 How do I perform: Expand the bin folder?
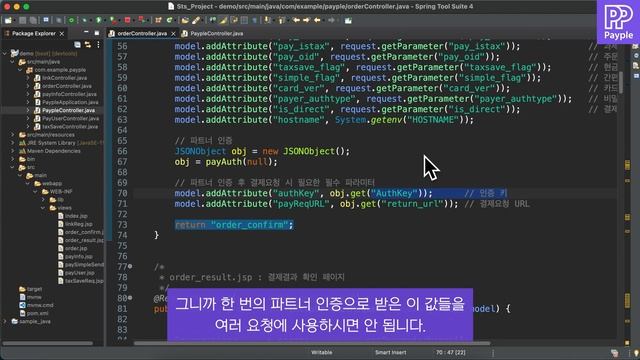click(13, 159)
